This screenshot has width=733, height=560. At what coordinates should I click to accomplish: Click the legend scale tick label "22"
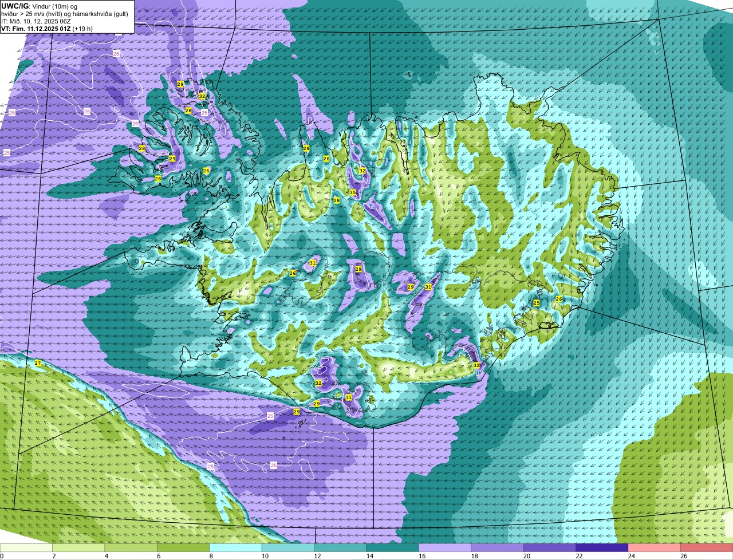tap(579, 556)
